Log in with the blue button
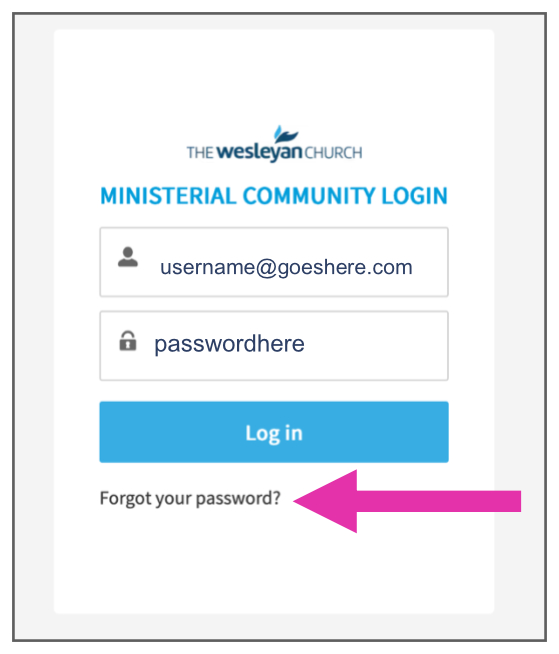The height and width of the screenshot is (654, 559). click(274, 432)
